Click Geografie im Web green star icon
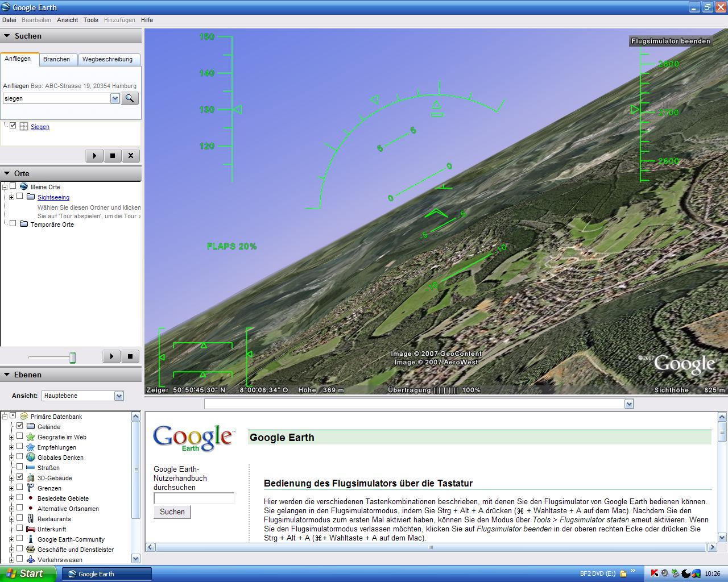728x582 pixels. [31, 436]
